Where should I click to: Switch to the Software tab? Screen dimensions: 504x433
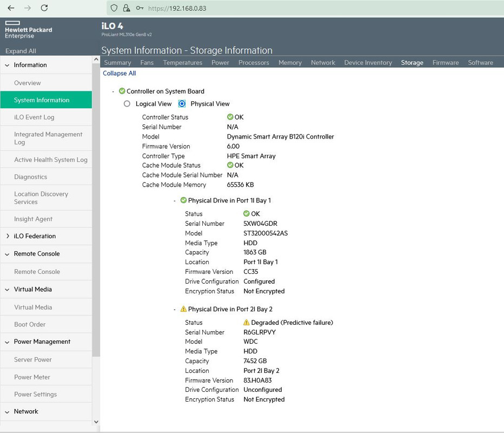[480, 62]
